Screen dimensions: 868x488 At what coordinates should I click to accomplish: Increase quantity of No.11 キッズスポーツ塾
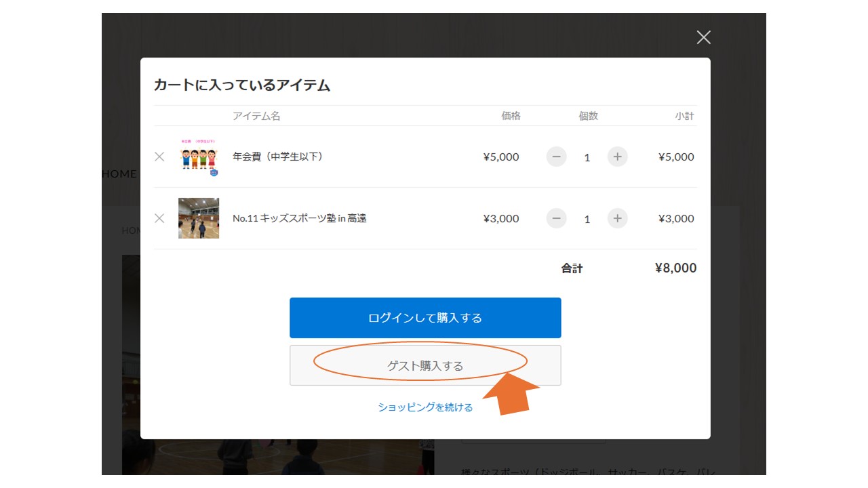point(617,218)
